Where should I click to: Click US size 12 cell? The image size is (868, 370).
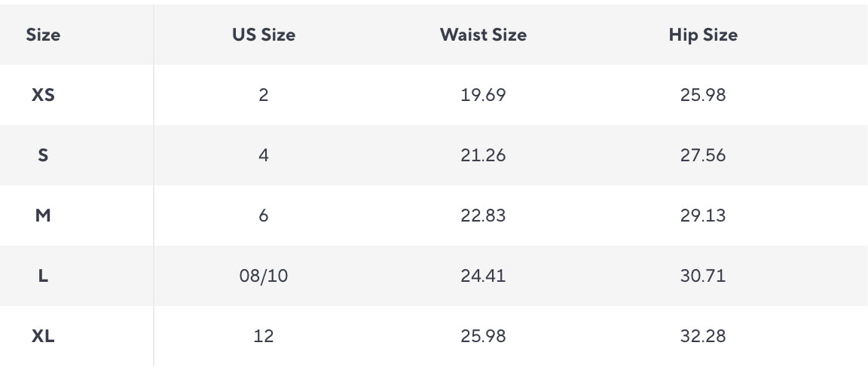(263, 336)
